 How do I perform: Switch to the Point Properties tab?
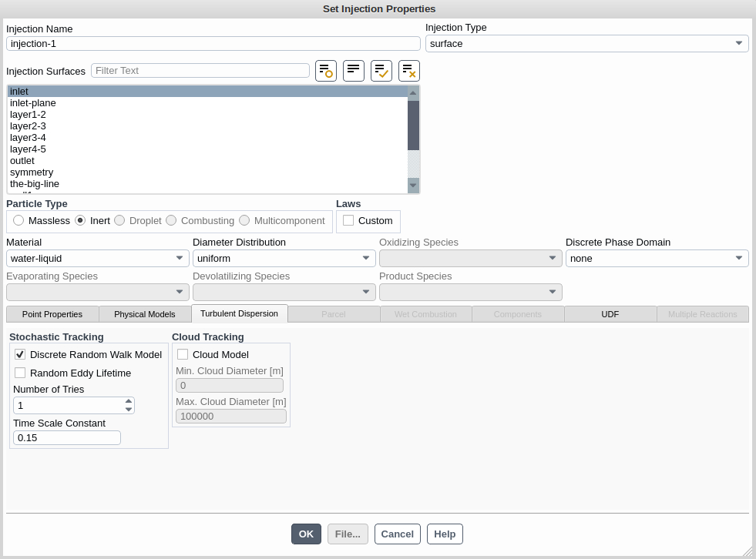click(52, 314)
